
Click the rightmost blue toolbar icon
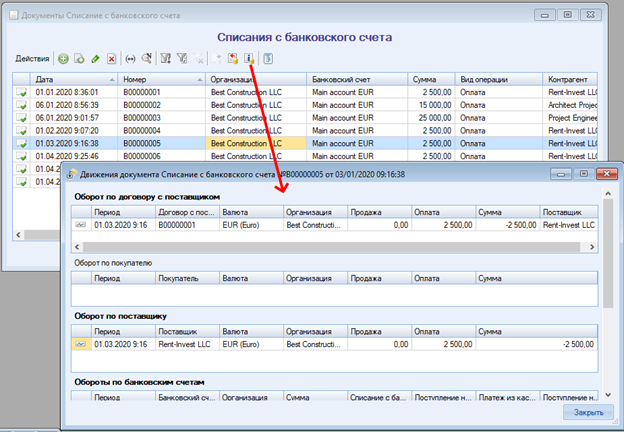point(269,59)
